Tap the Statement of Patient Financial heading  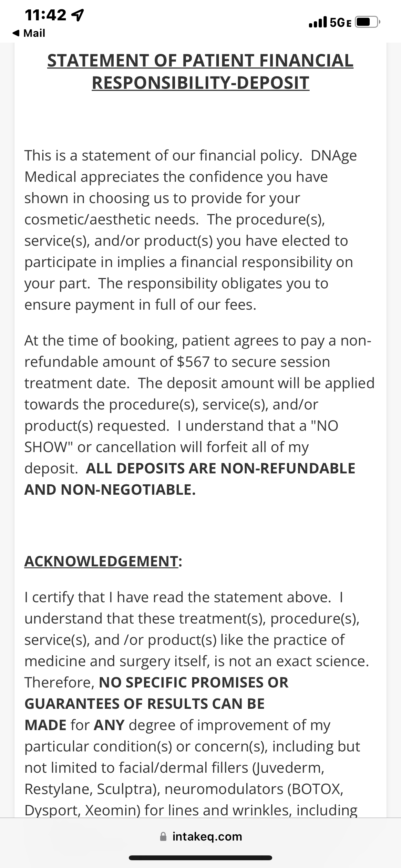[x=200, y=60]
